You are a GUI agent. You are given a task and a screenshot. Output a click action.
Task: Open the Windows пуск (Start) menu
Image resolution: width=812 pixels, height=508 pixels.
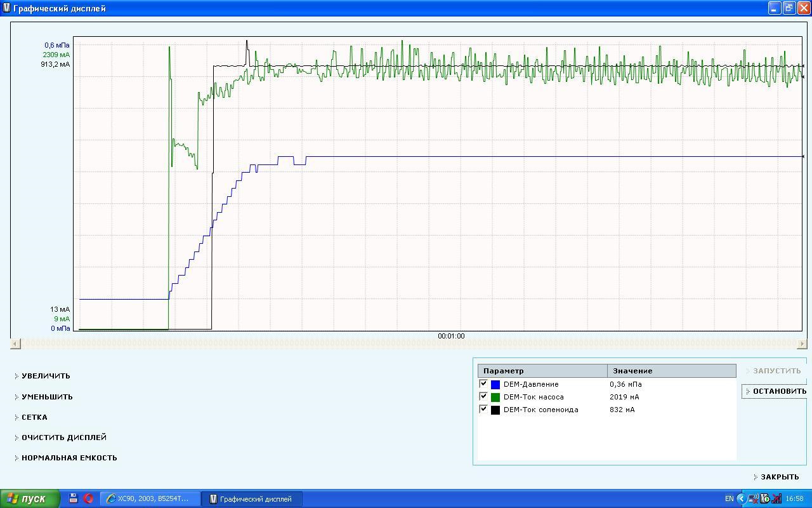(30, 498)
